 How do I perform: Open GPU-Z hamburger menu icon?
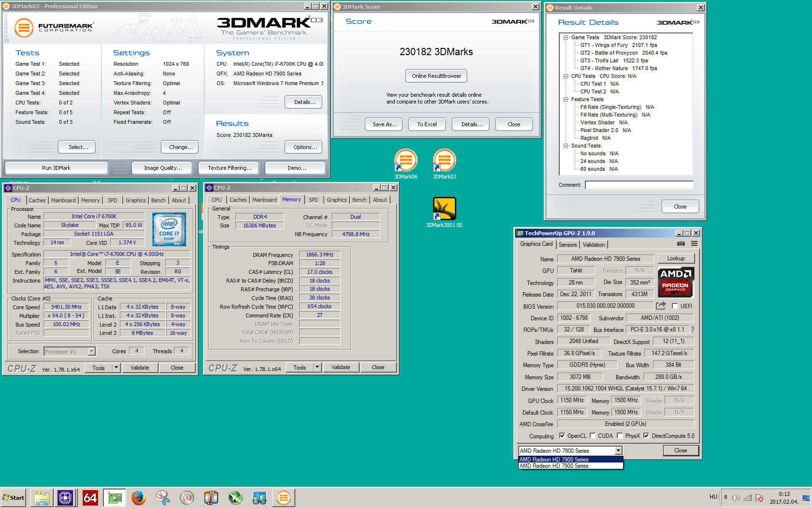coord(694,244)
